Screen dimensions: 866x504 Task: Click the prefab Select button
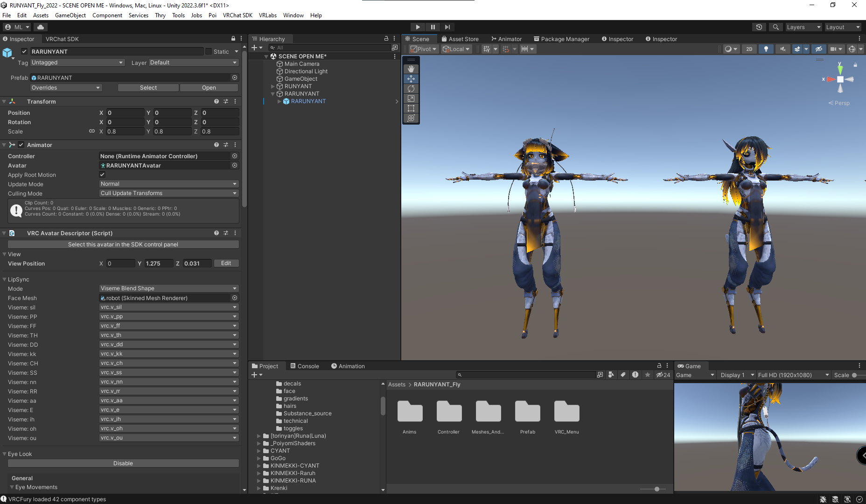[x=148, y=88]
